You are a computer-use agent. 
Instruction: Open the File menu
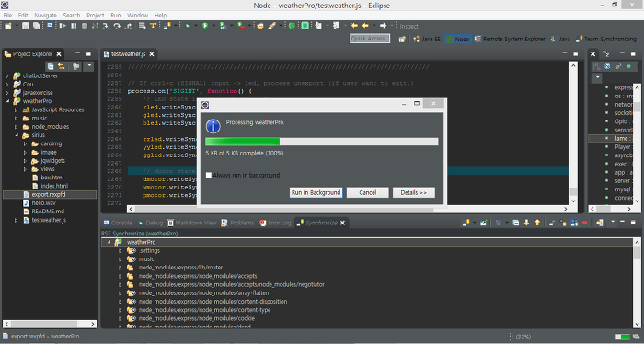point(7,16)
